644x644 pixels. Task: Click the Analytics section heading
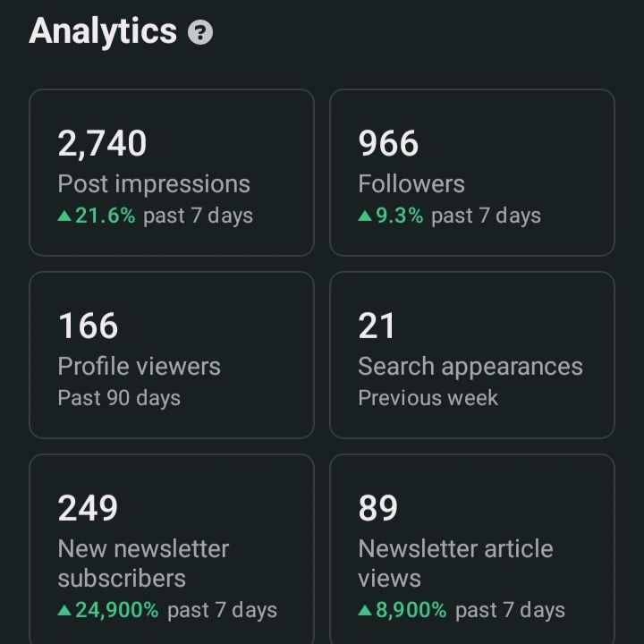coord(103,32)
